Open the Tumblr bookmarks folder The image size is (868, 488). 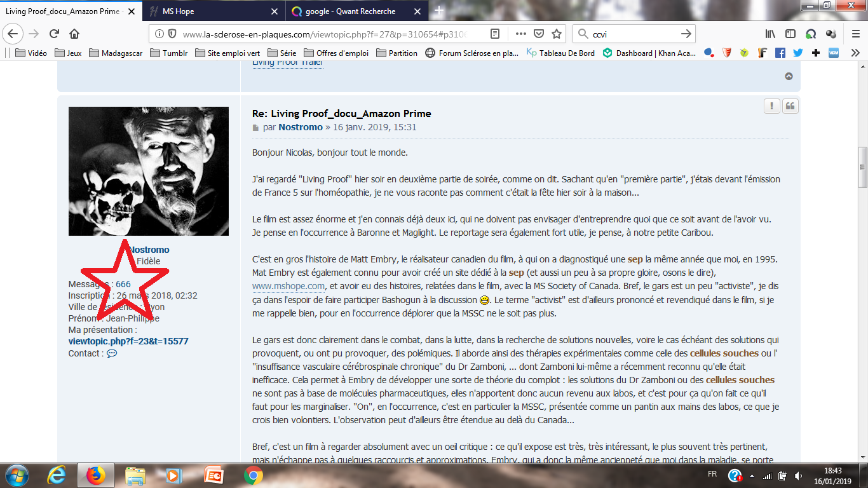(x=169, y=53)
